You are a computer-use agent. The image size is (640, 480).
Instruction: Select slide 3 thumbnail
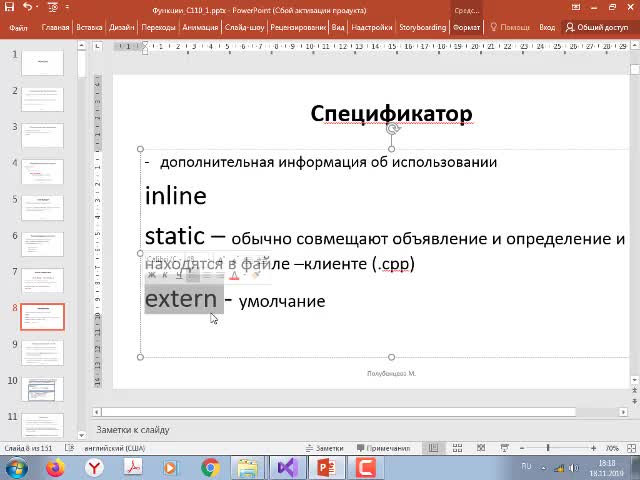(x=42, y=135)
